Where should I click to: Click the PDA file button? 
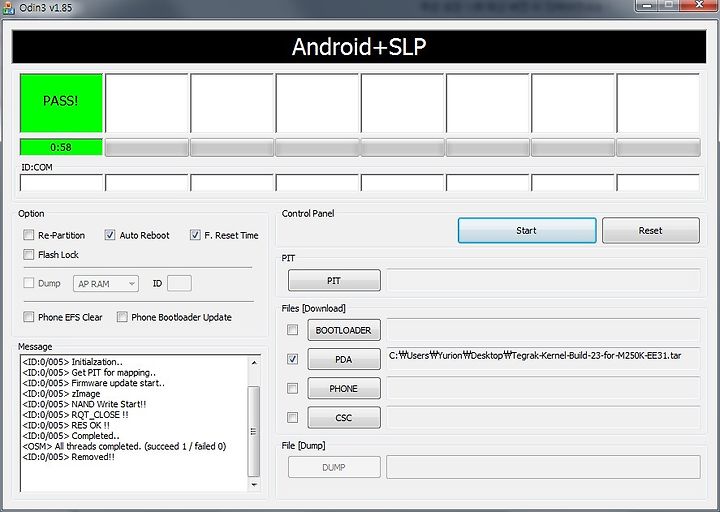pos(344,359)
